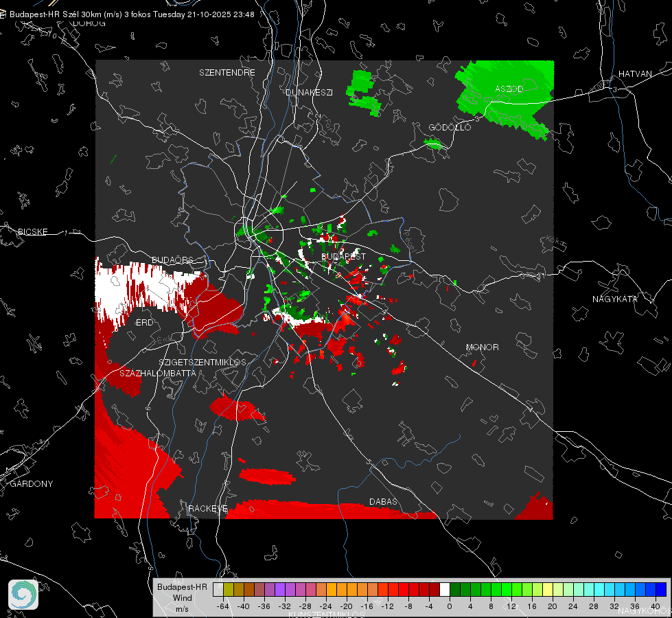Click the swirl logo icon
The height and width of the screenshot is (618, 672).
pos(23,595)
